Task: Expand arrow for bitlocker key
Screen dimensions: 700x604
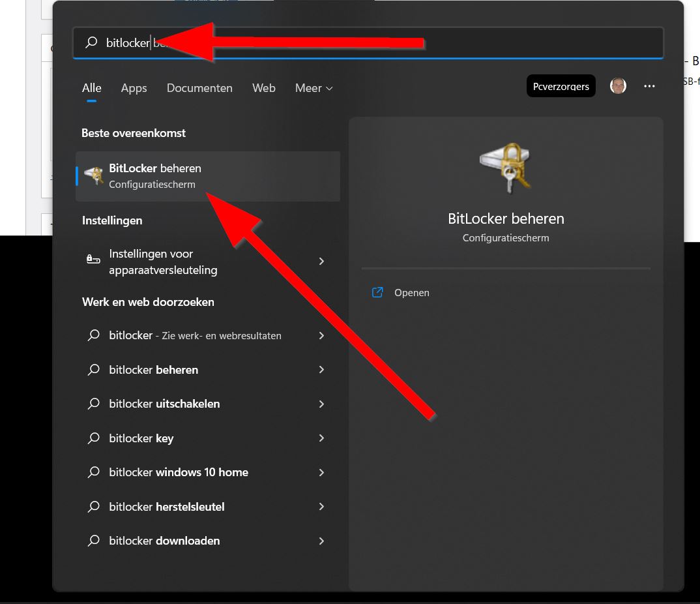Action: pyautogui.click(x=321, y=438)
